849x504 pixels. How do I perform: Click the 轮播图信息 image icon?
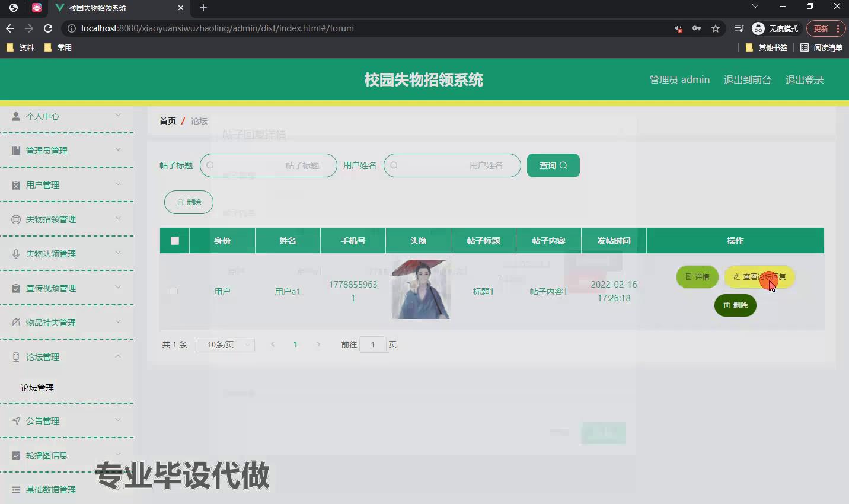coord(16,455)
